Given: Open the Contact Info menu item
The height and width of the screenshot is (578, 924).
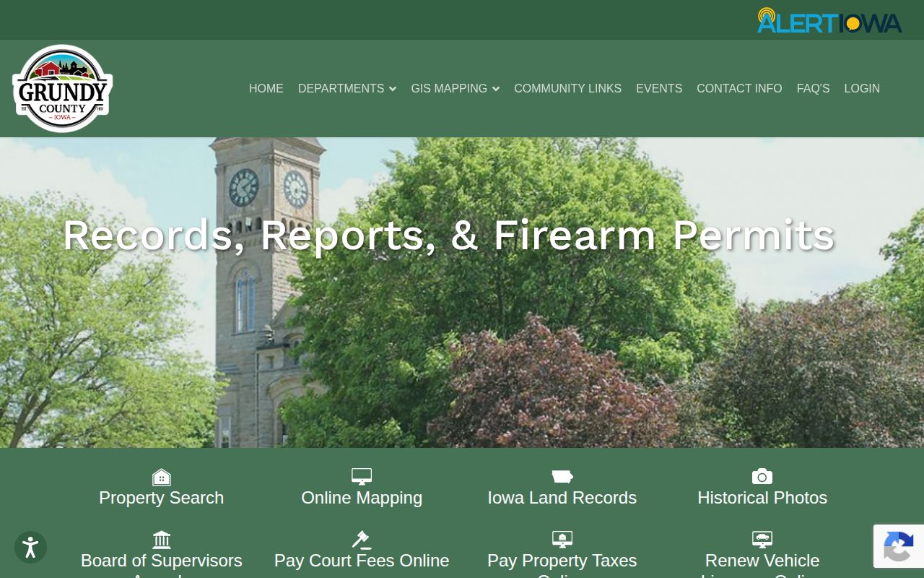Looking at the screenshot, I should (x=739, y=88).
